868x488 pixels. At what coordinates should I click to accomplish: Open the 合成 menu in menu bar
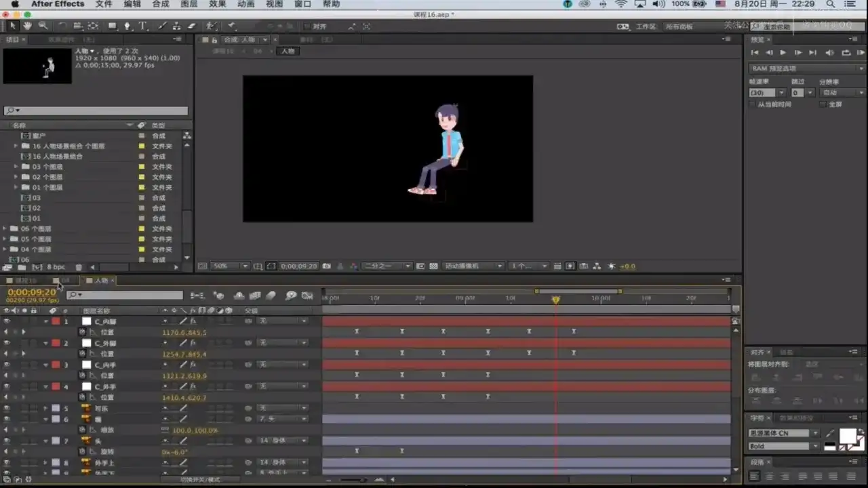(x=161, y=4)
